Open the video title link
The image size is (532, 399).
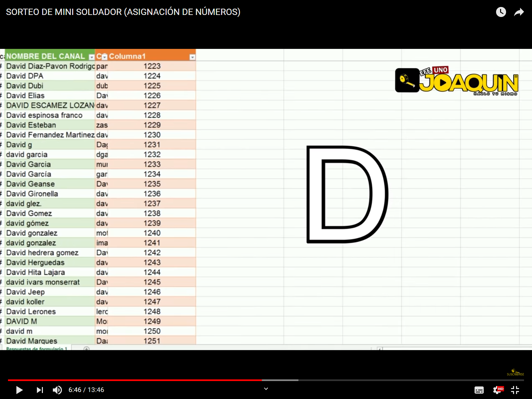(123, 12)
